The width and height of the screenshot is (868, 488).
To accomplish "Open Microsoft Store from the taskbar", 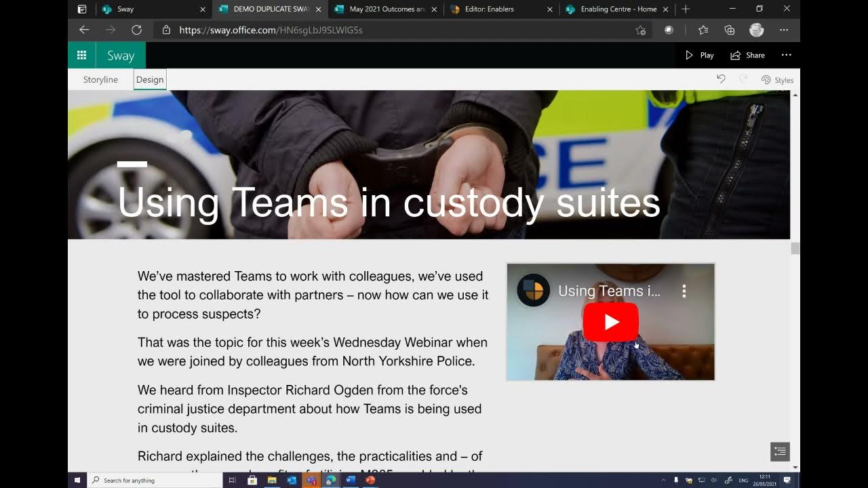I will click(252, 480).
